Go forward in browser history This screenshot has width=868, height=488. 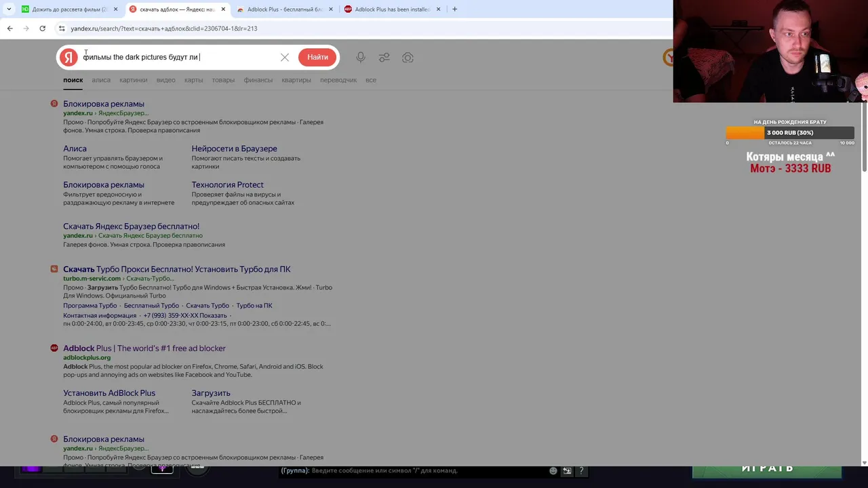point(26,28)
